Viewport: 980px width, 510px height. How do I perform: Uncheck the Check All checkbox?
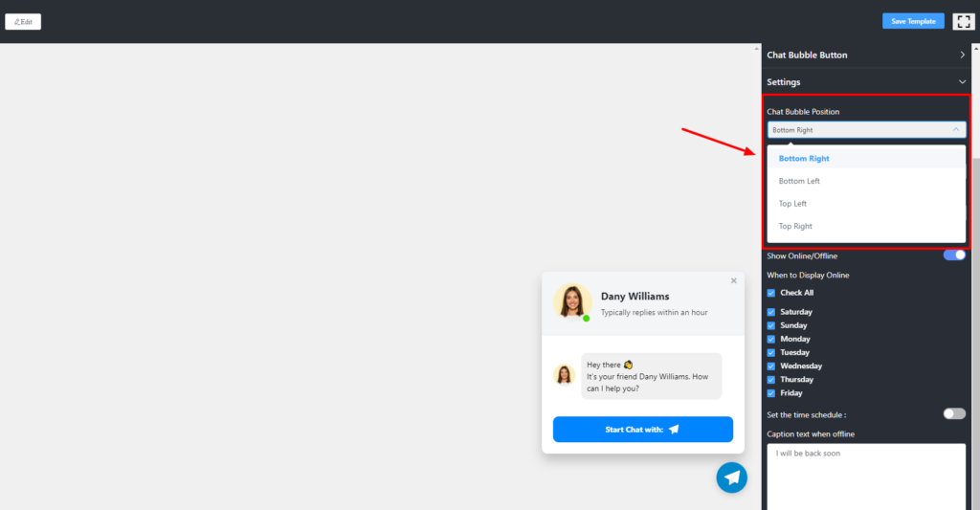coord(771,293)
